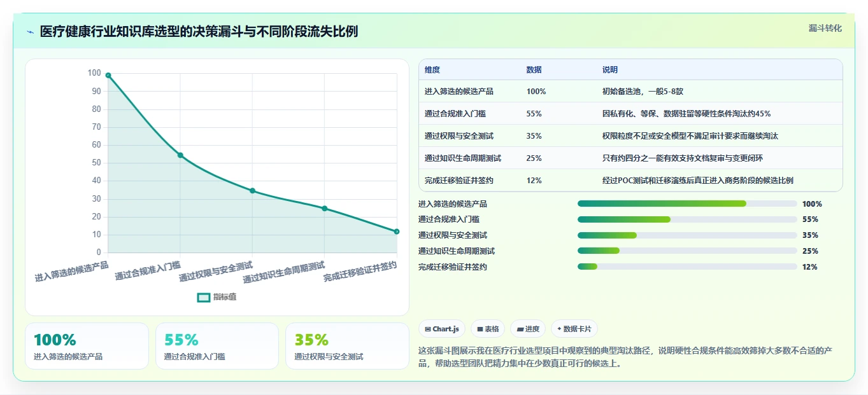Click the chart data point at value 25
This screenshot has height=395, width=868.
click(324, 209)
